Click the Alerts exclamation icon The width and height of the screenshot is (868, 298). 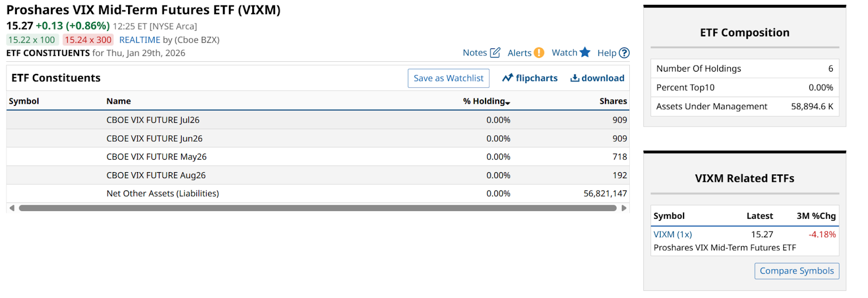click(539, 53)
